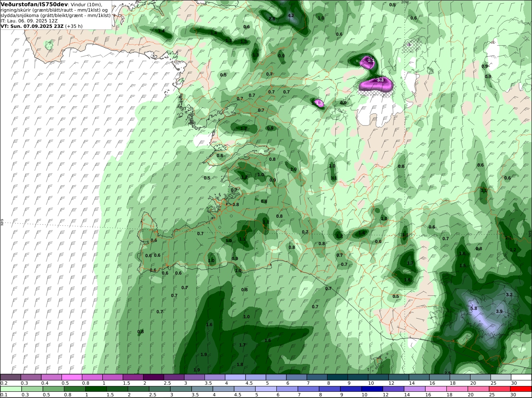Select light pink swatch at 16 in lower legend
The width and height of the screenshot is (532, 398).
pos(436,389)
